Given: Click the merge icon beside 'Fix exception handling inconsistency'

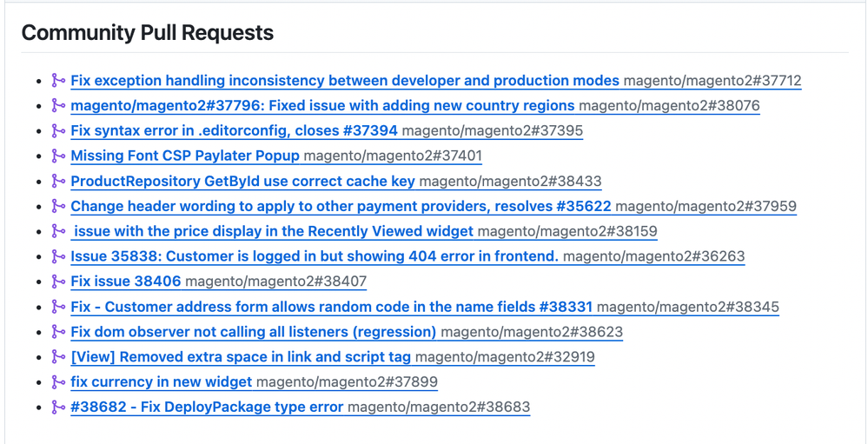Looking at the screenshot, I should [58, 81].
